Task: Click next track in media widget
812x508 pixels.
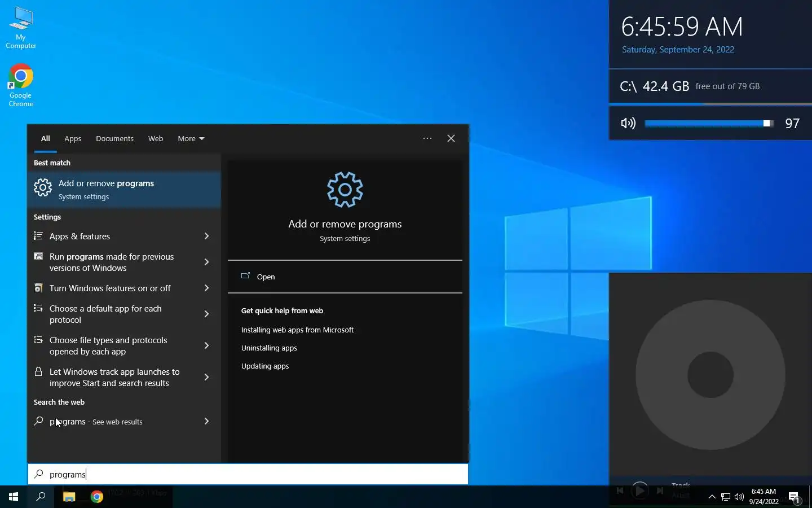Action: (x=660, y=491)
